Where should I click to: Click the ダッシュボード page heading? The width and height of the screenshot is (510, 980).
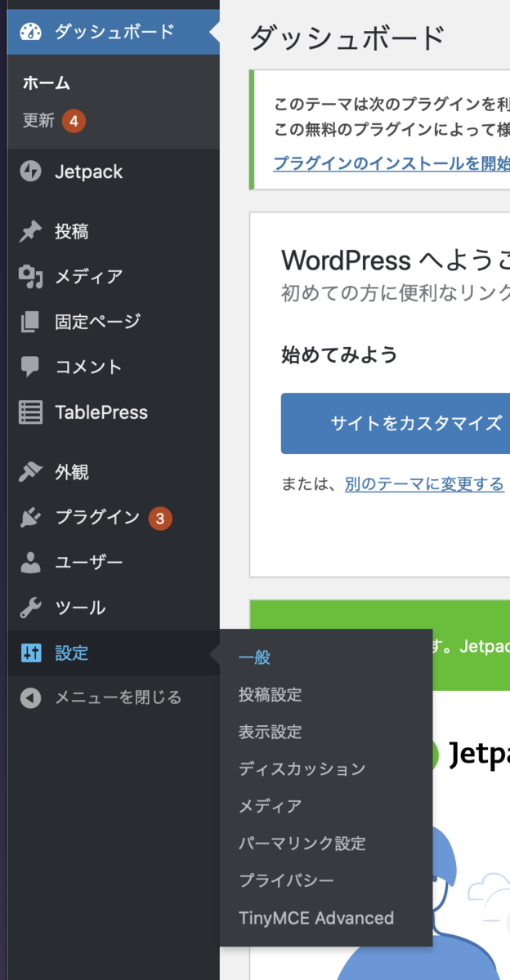click(347, 38)
